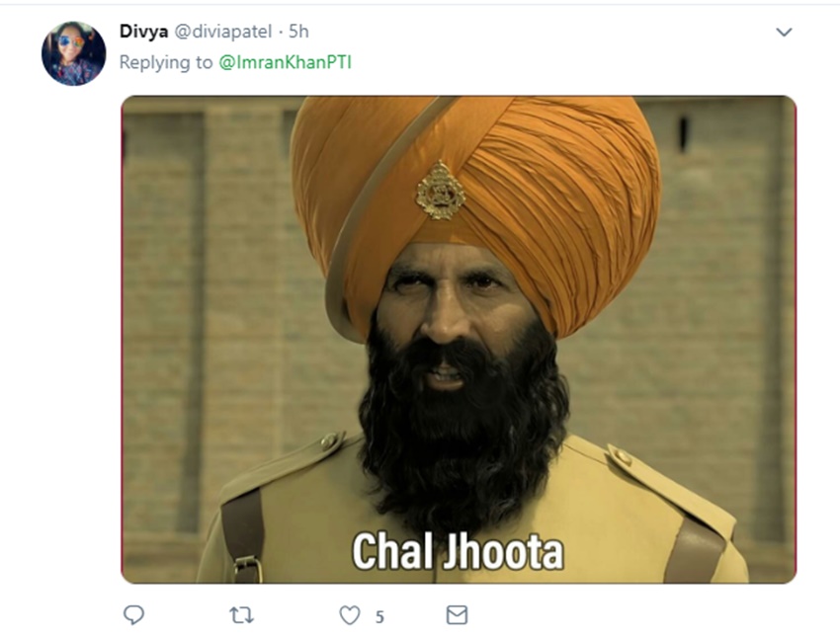Open the attached meme image
The image size is (840, 638).
(459, 340)
